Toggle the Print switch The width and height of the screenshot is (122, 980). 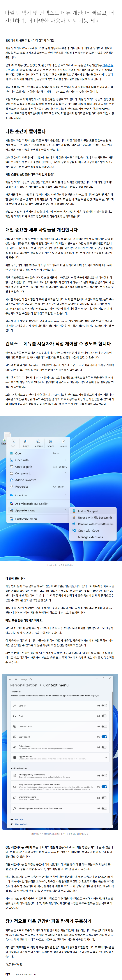coord(104,716)
